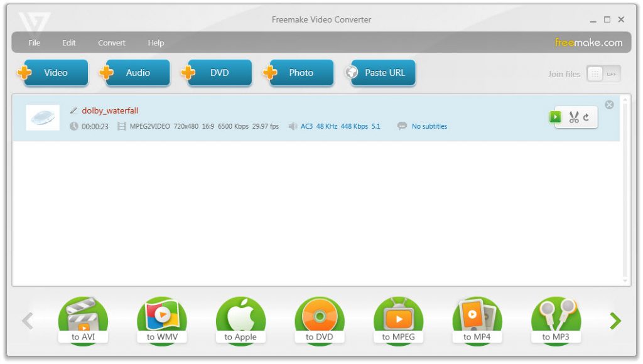
Task: Click the DVD import button
Action: coord(217,73)
